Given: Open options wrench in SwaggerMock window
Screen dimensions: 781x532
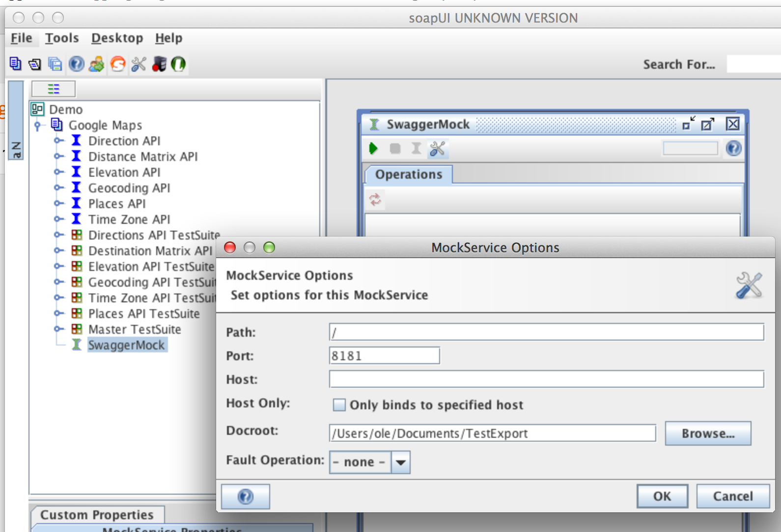Looking at the screenshot, I should point(437,148).
